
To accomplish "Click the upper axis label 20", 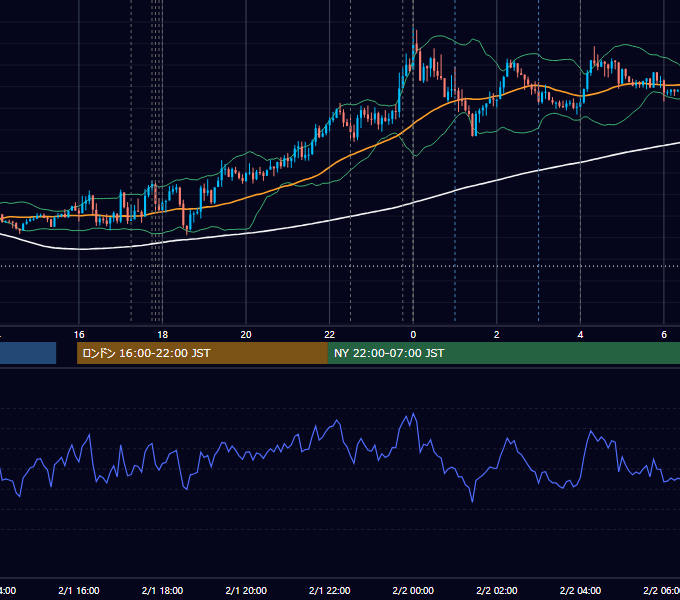I will [246, 335].
